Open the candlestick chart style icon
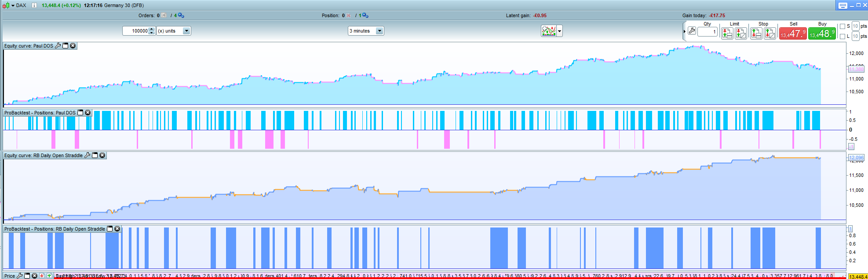The height and width of the screenshot is (279, 868). 6,5
